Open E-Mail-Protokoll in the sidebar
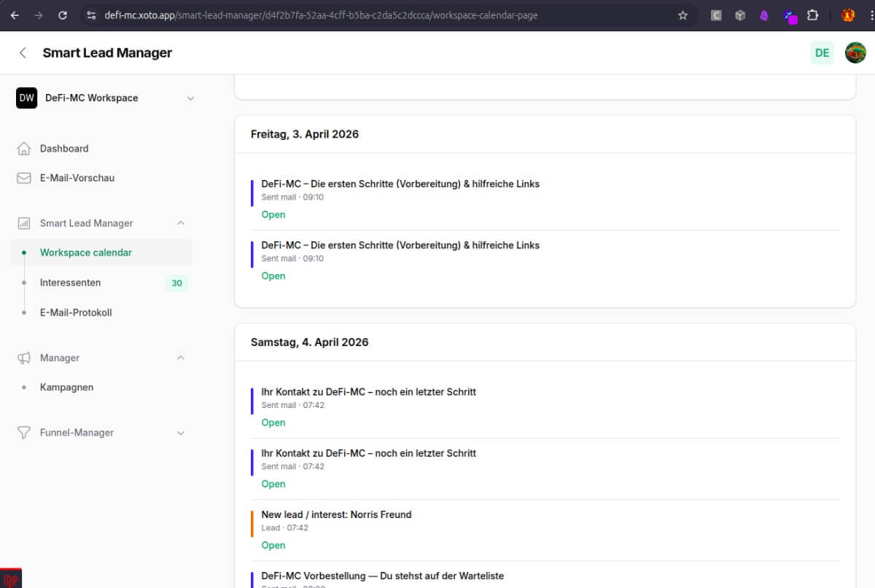Viewport: 875px width, 588px height. 76,313
